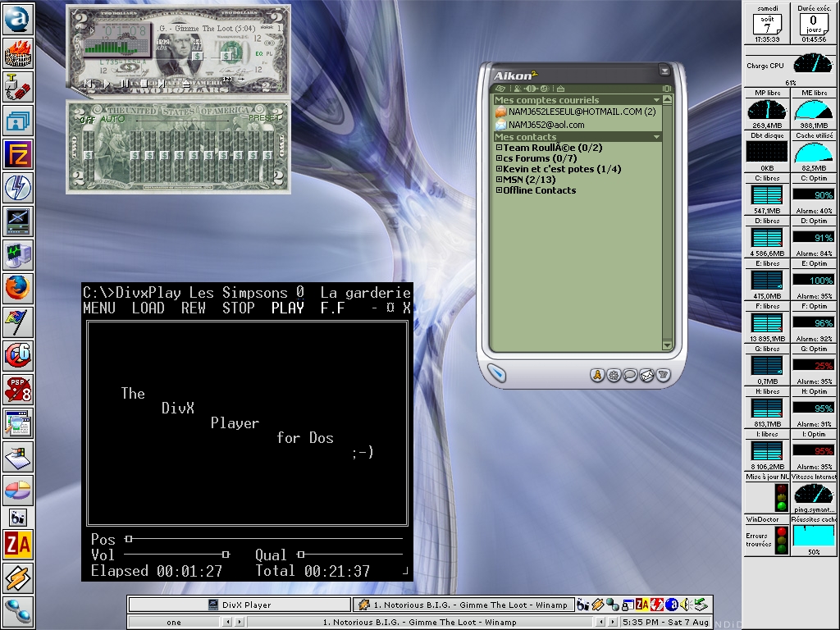Click the equalizer preamp dollar slider
840x630 pixels.
(89, 155)
